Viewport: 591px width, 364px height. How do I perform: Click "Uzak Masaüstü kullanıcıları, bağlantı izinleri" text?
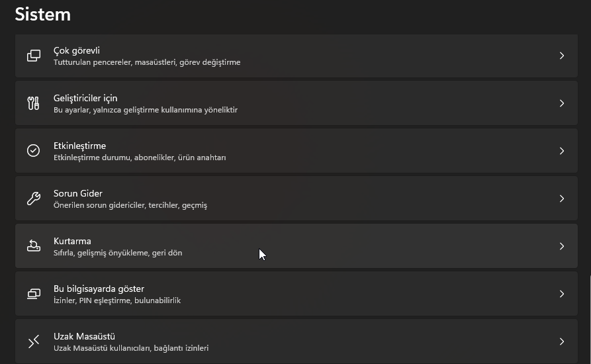point(131,348)
